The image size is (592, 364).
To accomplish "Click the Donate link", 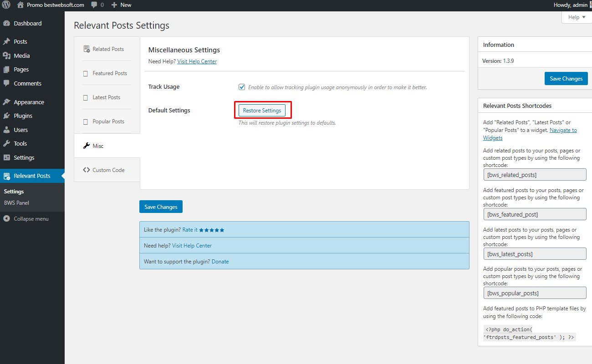I will (220, 262).
